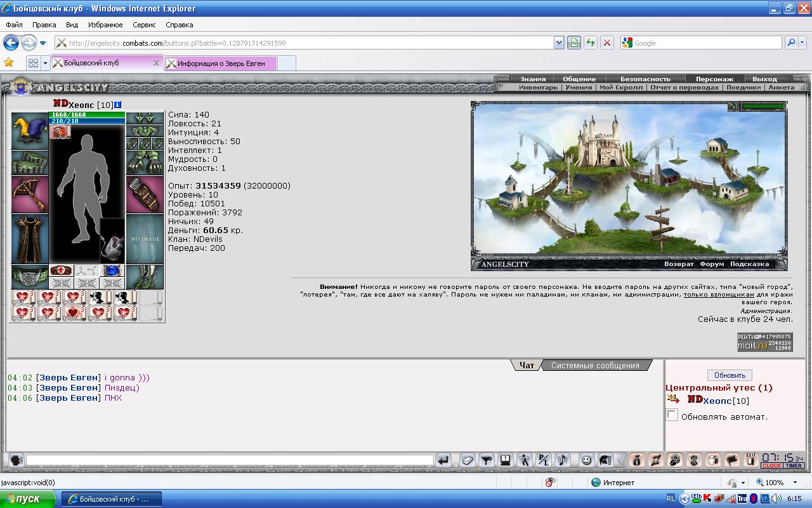Click speech bubble icon left of chat input
This screenshot has height=508, width=812.
pyautogui.click(x=16, y=460)
